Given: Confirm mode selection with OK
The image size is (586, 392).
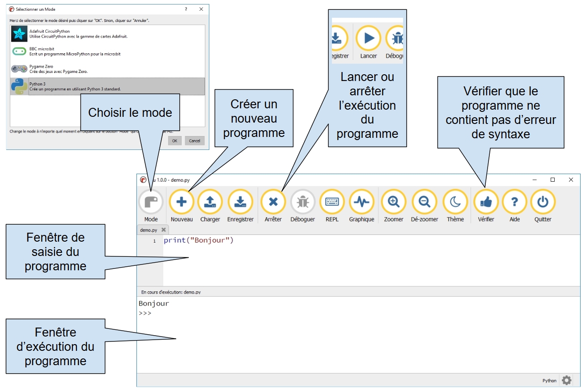Looking at the screenshot, I should point(174,141).
